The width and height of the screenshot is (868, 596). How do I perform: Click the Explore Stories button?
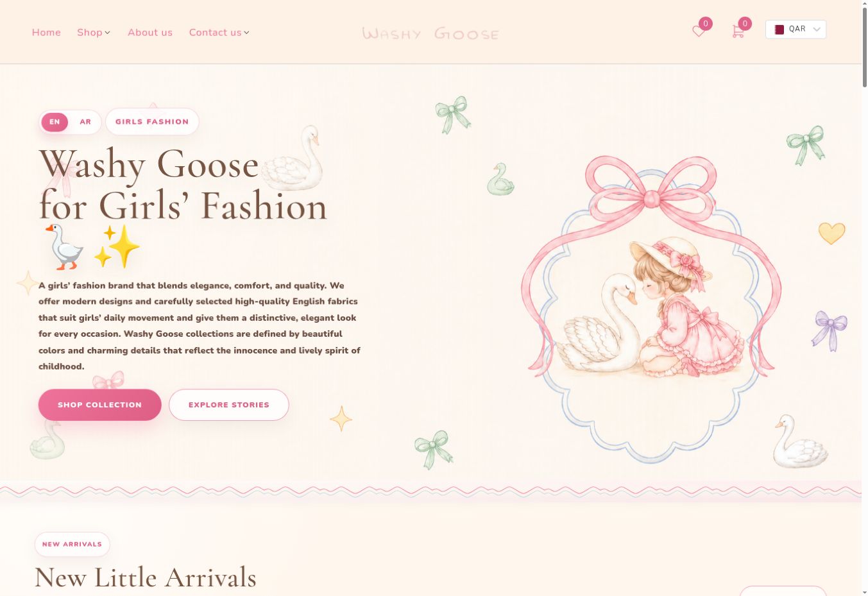pyautogui.click(x=229, y=405)
